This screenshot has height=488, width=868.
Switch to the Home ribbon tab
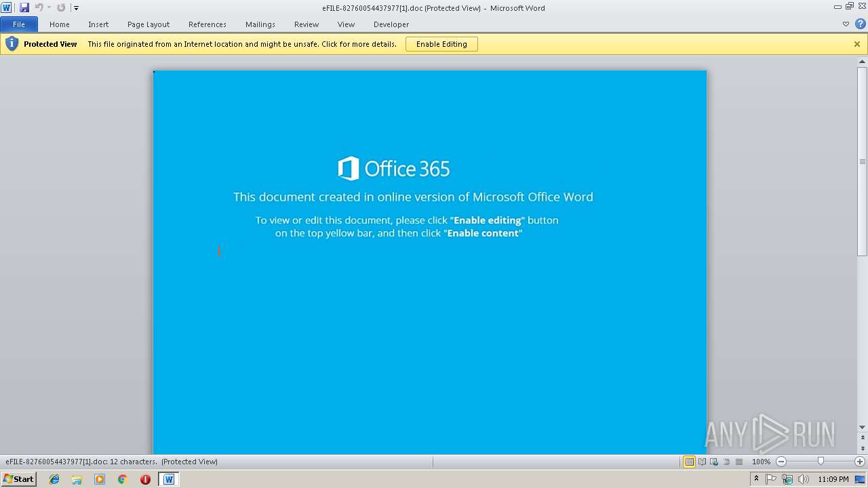(x=60, y=24)
